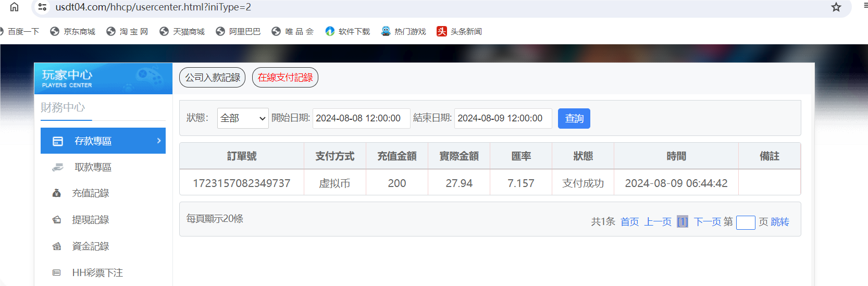868x286 pixels.
Task: Open 提現記錄 in sidebar
Action: pyautogui.click(x=91, y=220)
